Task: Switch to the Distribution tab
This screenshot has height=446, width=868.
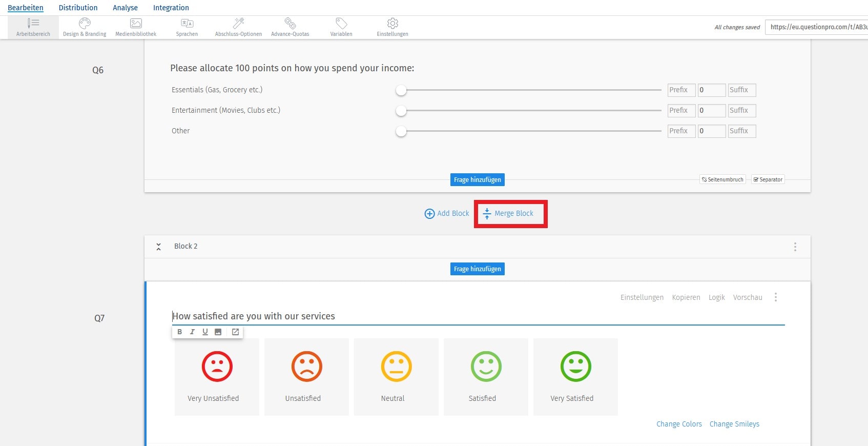Action: pyautogui.click(x=78, y=8)
